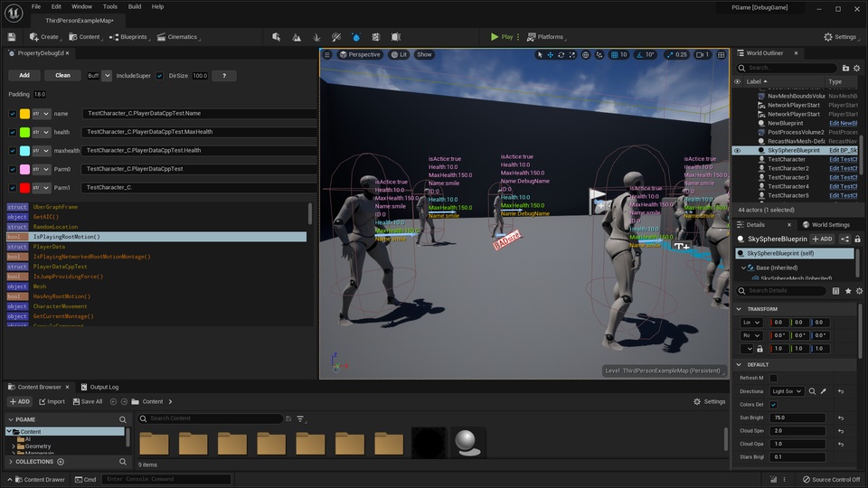Hide SkySphereBlueprint using the eye icon
868x488 pixels.
click(738, 151)
